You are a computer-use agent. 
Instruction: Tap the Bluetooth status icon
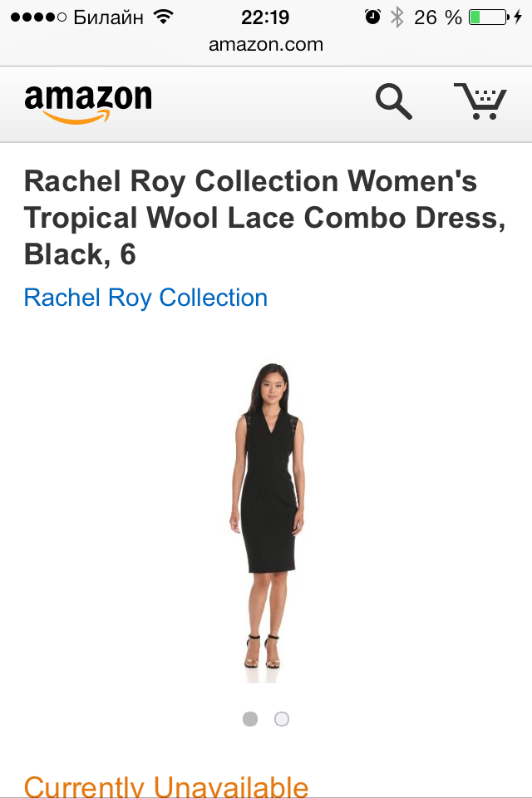397,17
